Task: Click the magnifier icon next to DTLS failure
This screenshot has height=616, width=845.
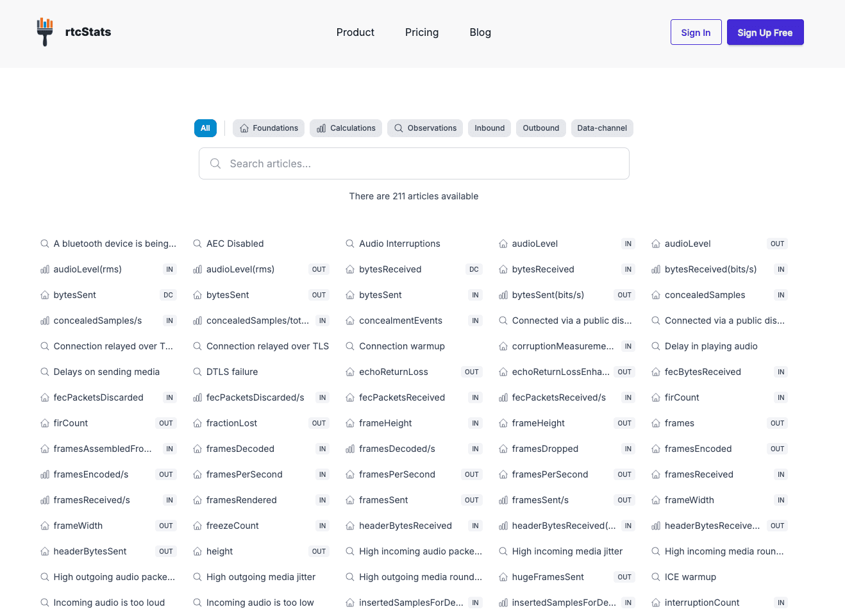Action: click(x=197, y=372)
